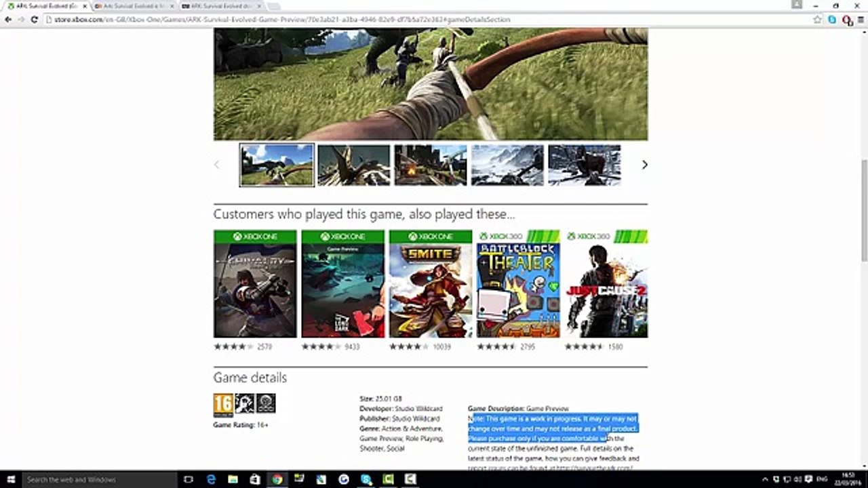
Task: Open the action center notification icon
Action: [808, 479]
